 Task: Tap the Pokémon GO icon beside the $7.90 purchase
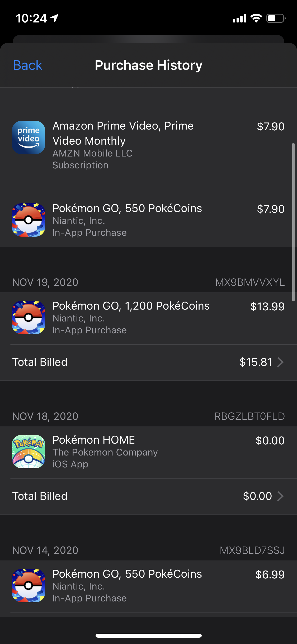pyautogui.click(x=29, y=220)
